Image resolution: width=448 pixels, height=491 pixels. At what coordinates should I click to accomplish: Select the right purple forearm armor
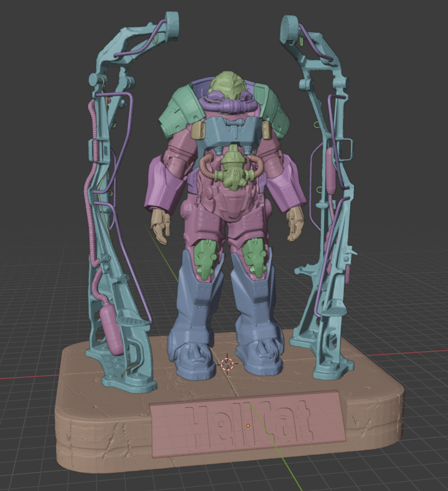[x=286, y=182]
